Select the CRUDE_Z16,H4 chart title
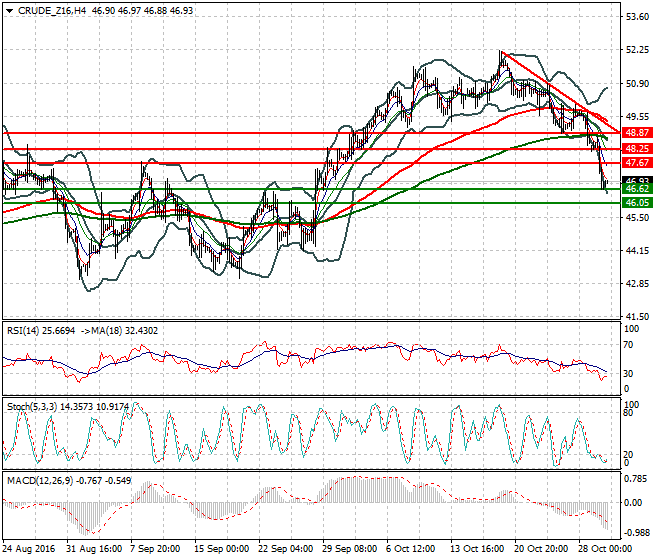Image resolution: width=660 pixels, height=560 pixels. [x=52, y=11]
